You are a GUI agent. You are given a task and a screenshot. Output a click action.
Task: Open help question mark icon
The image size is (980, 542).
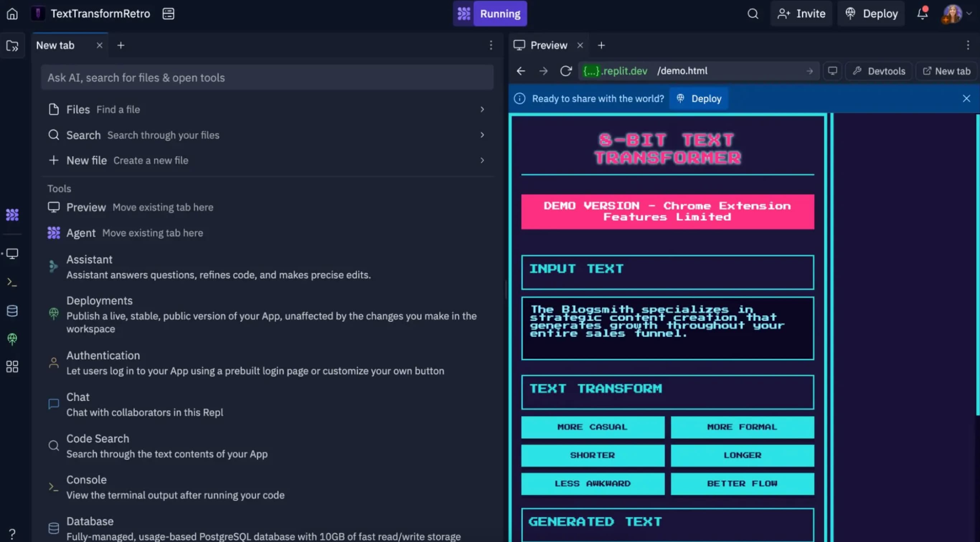pyautogui.click(x=12, y=534)
